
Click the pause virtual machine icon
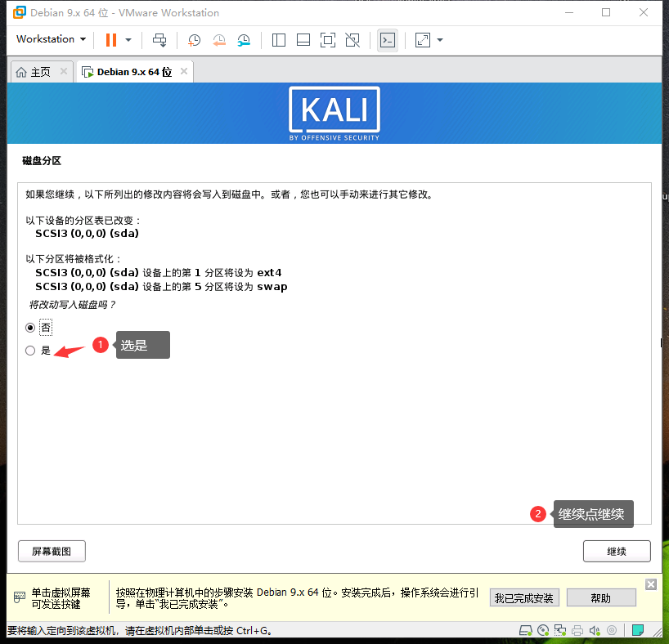point(111,40)
